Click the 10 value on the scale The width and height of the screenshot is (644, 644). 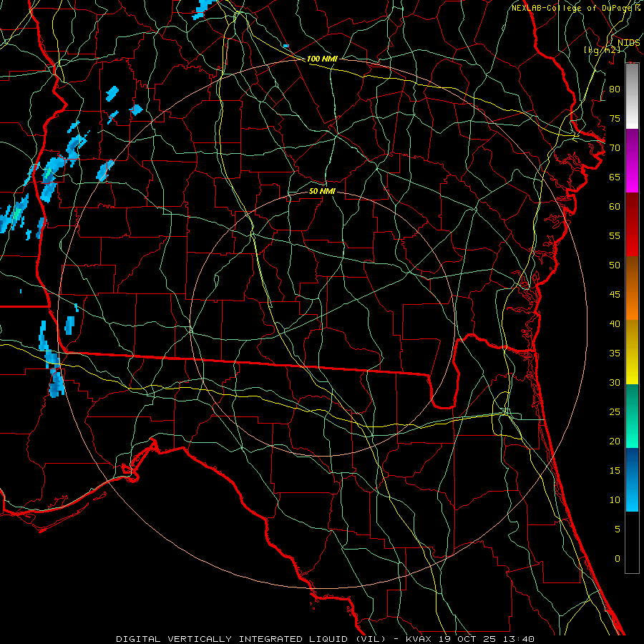(615, 500)
